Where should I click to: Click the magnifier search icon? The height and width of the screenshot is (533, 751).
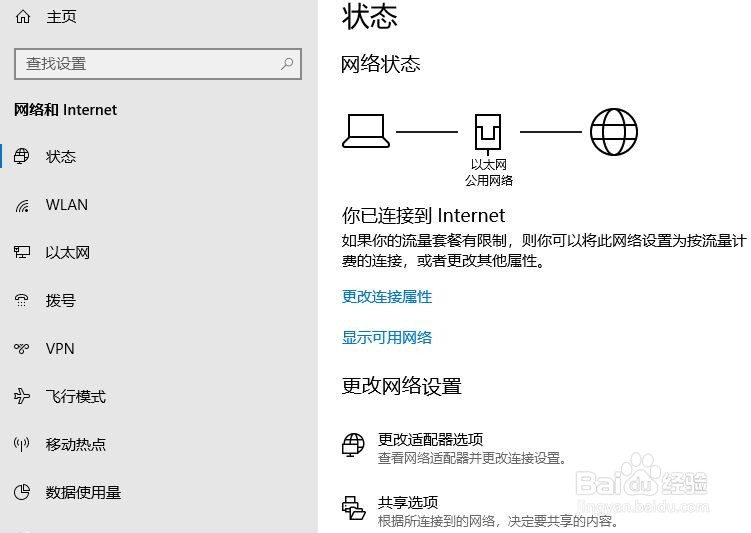pyautogui.click(x=287, y=64)
